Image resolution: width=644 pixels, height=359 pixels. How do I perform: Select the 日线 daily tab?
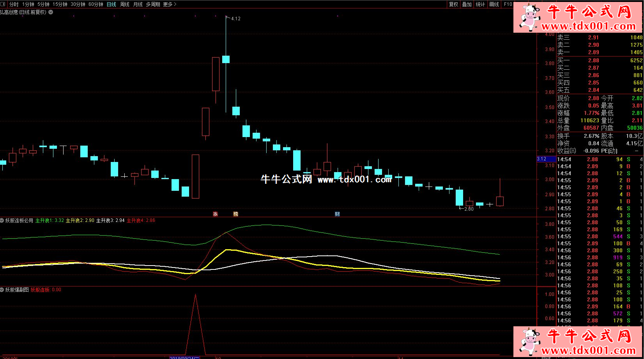(x=111, y=4)
